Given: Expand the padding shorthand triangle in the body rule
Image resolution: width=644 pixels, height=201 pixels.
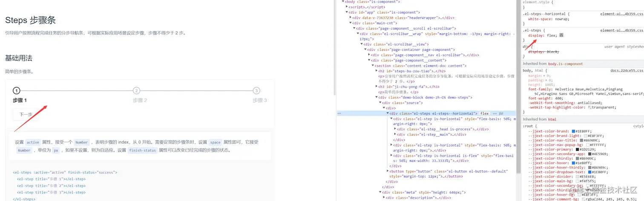Looking at the screenshot, I should coord(546,80).
